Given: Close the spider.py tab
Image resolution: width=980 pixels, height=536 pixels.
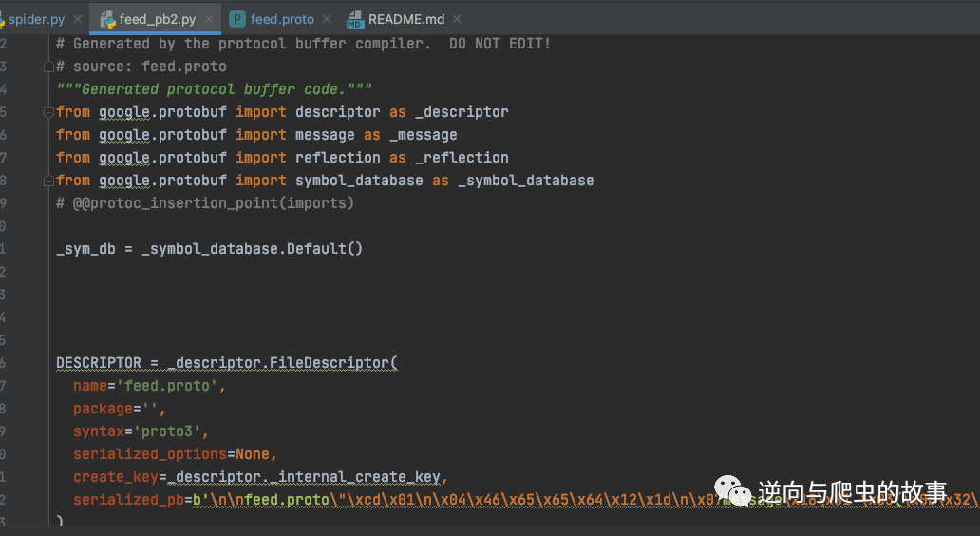Looking at the screenshot, I should [78, 19].
